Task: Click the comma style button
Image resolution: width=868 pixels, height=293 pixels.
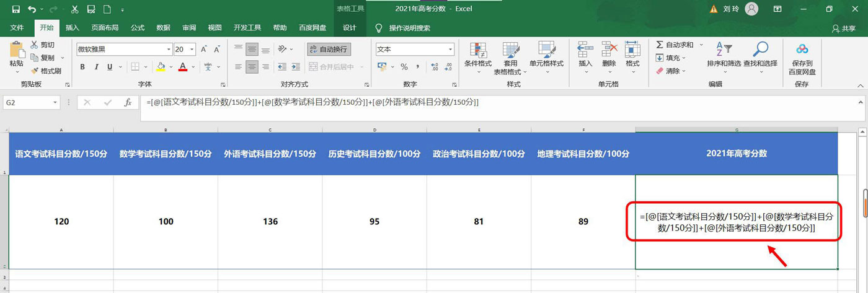Action: click(417, 67)
